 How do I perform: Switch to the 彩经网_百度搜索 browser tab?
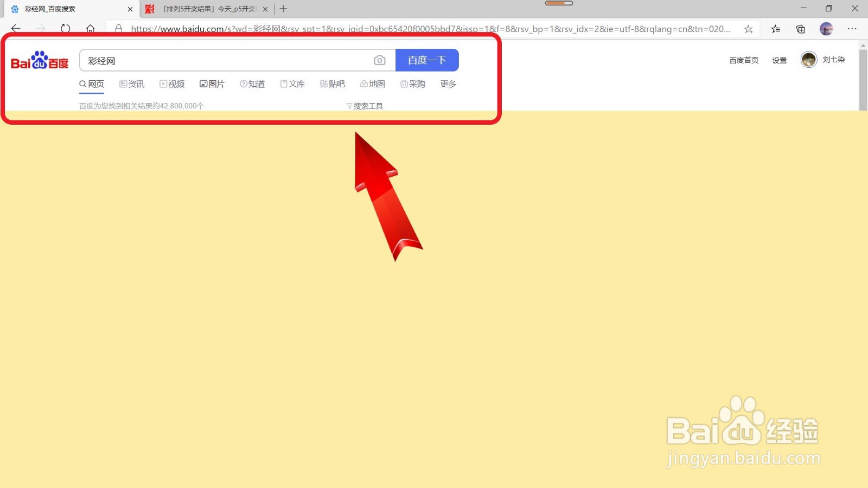coord(71,9)
